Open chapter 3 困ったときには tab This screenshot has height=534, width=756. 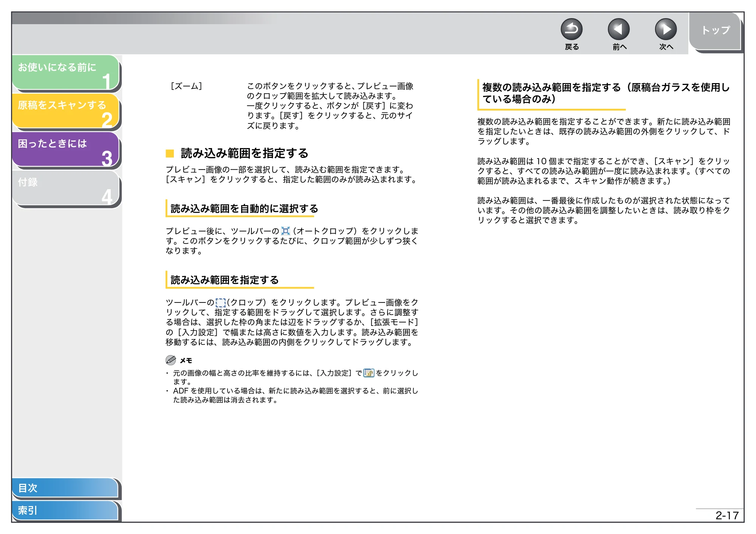66,149
